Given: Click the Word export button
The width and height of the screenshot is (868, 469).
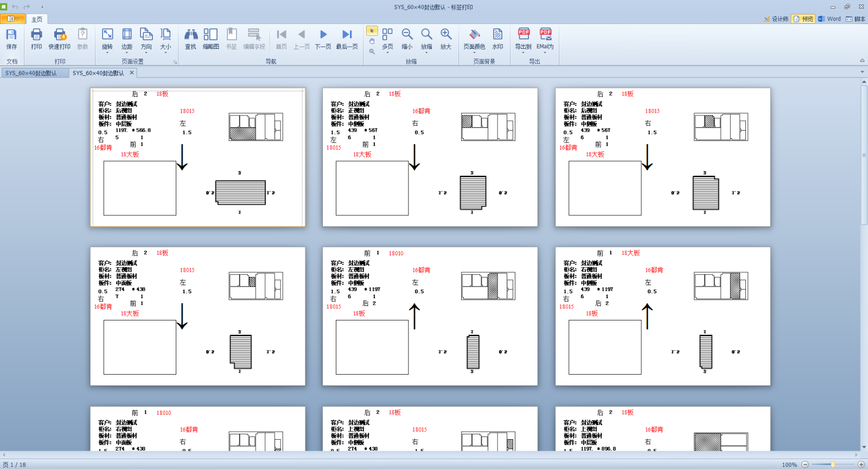Looking at the screenshot, I should click(x=829, y=19).
